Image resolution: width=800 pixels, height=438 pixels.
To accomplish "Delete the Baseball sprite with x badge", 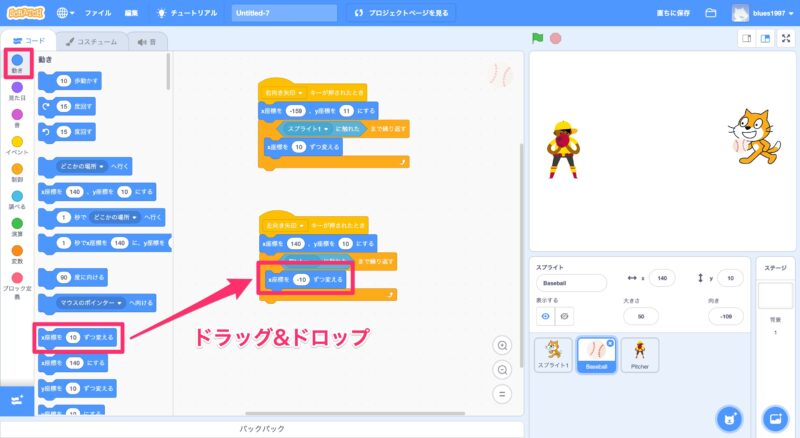I will pyautogui.click(x=612, y=339).
